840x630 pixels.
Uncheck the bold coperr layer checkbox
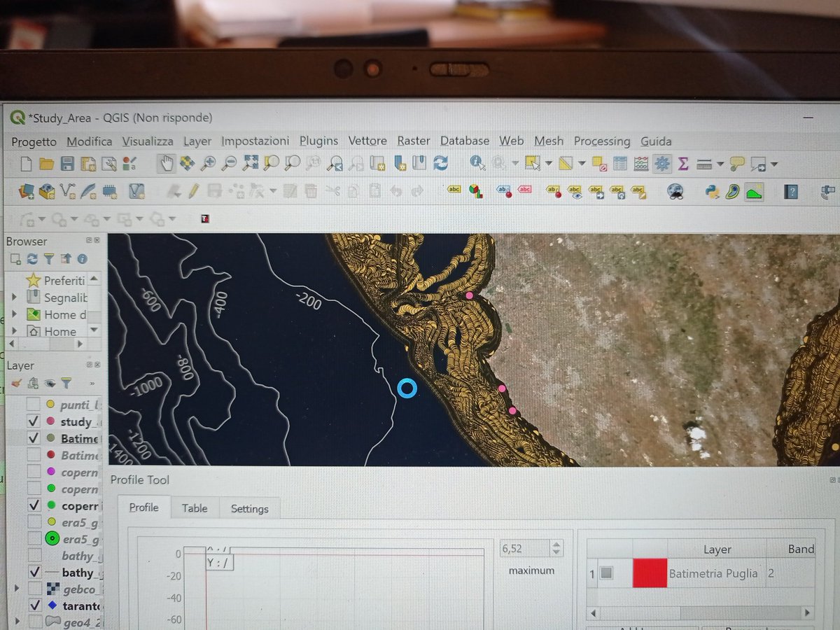[x=33, y=505]
